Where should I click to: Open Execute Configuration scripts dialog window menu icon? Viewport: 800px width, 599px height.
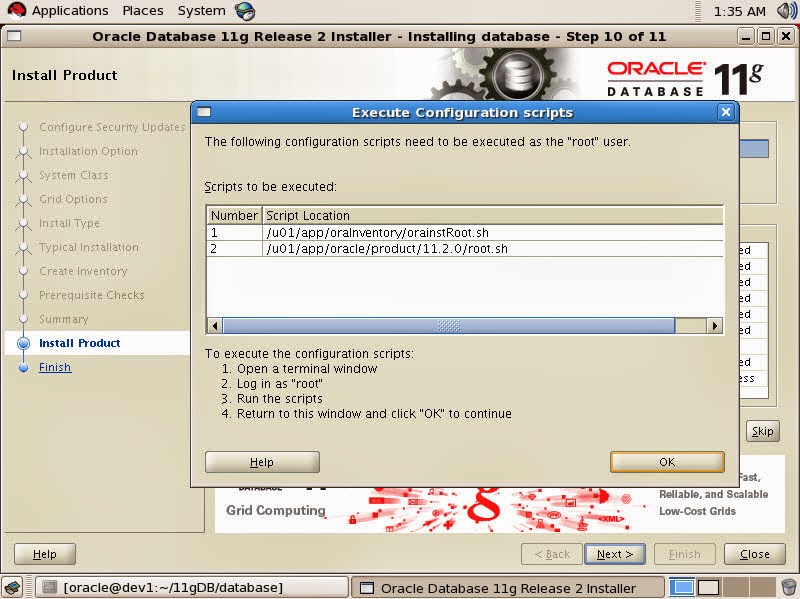(204, 112)
